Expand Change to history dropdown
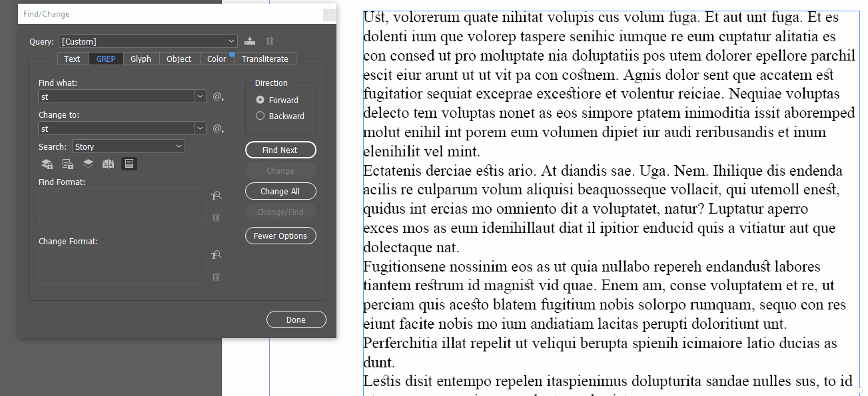 201,128
